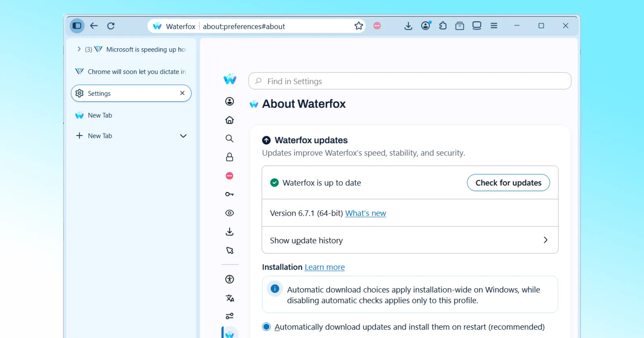Open the Search settings category
This screenshot has height=338, width=644.
click(x=229, y=138)
